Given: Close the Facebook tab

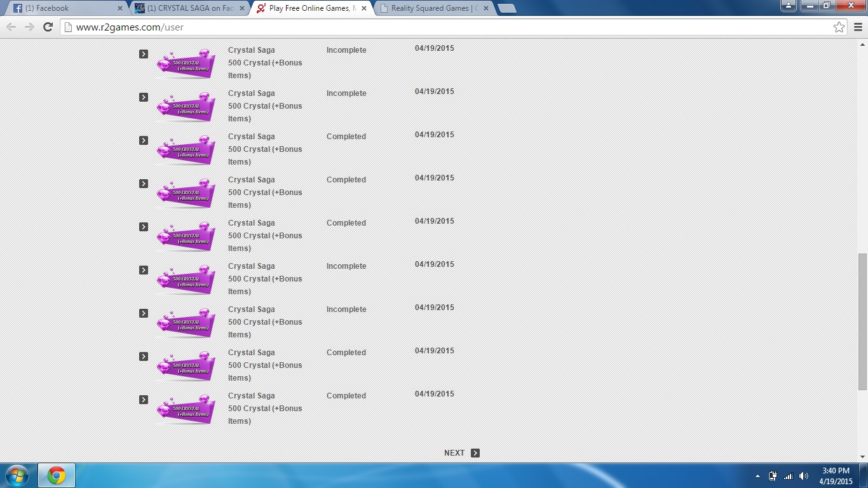Looking at the screenshot, I should click(119, 8).
